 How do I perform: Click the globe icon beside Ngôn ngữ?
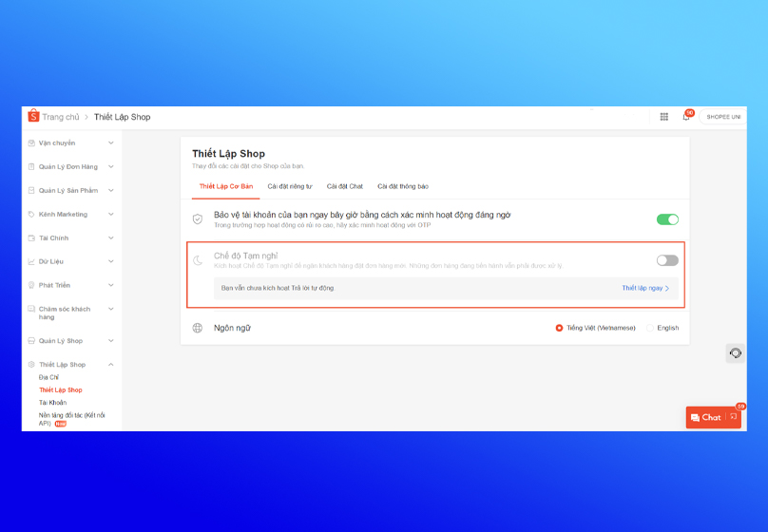pos(198,328)
